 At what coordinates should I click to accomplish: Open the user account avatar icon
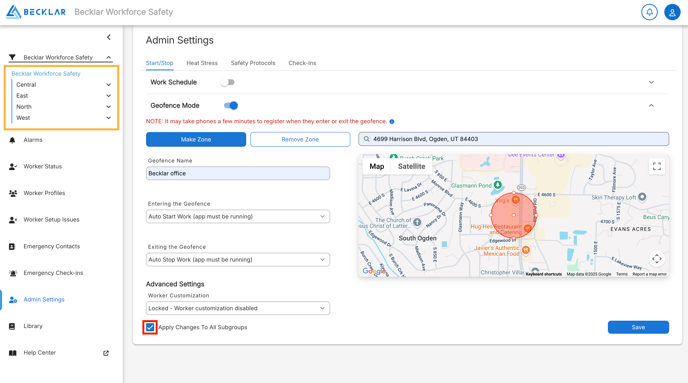[672, 12]
